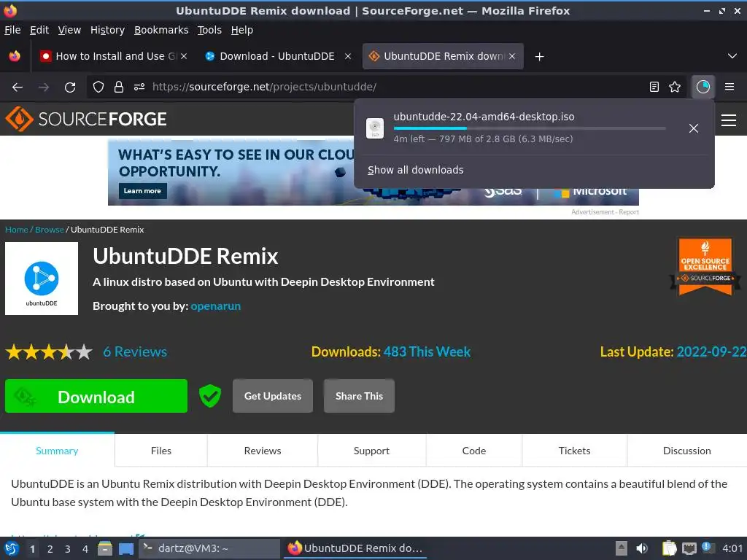Open the Bookmarks menu
747x560 pixels.
[x=161, y=30]
